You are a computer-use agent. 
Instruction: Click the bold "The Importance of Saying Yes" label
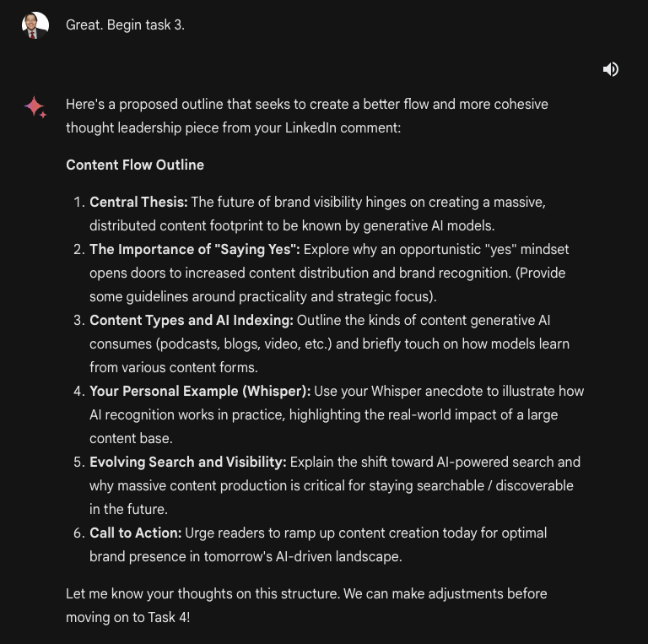pos(195,249)
